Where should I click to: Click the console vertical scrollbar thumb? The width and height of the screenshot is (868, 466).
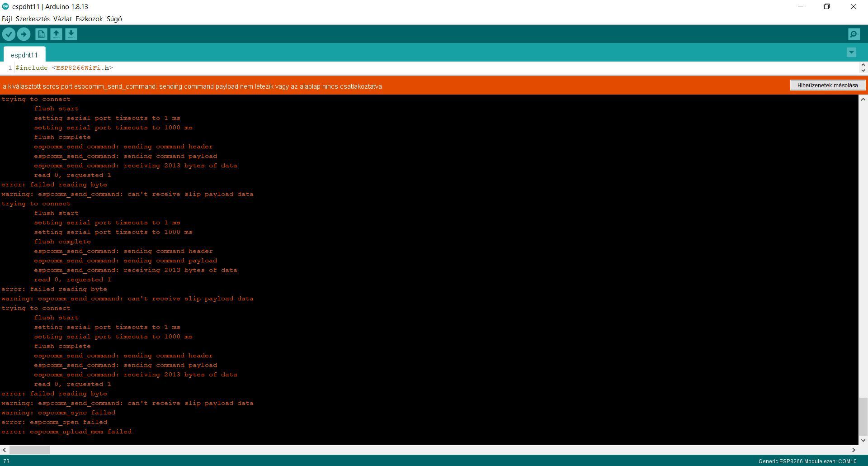click(x=863, y=416)
